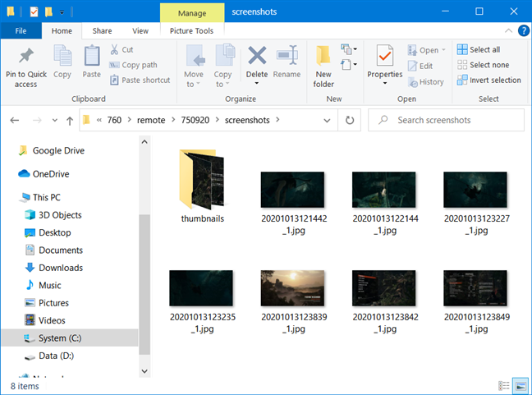
Task: Open the File menu
Action: 21,31
